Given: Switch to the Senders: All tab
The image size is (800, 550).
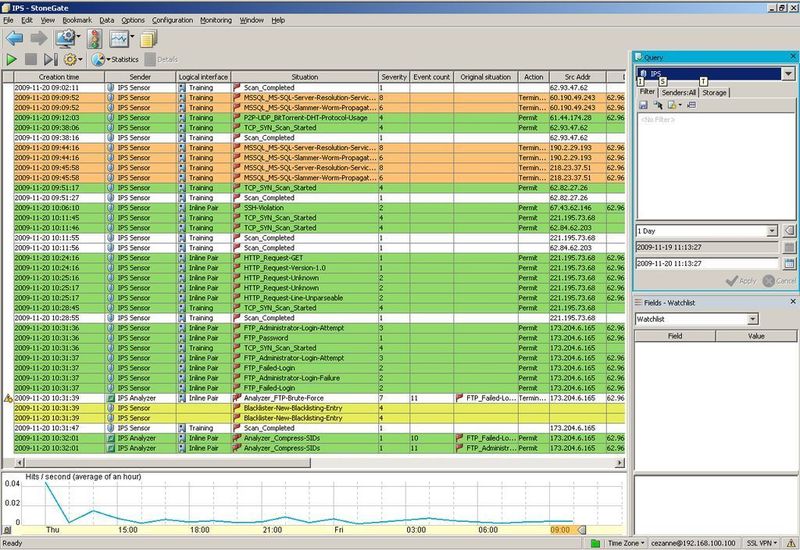Looking at the screenshot, I should [x=679, y=92].
